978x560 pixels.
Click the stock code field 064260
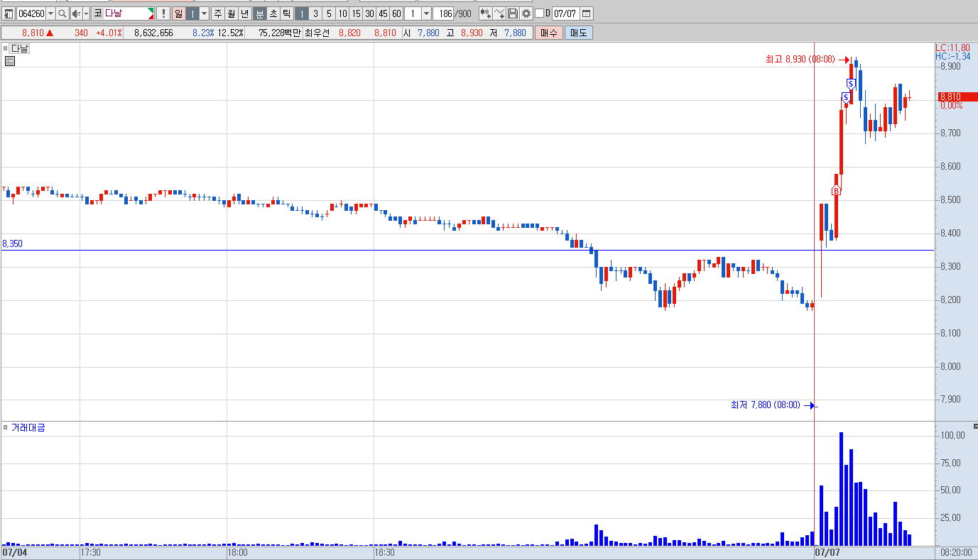point(31,13)
